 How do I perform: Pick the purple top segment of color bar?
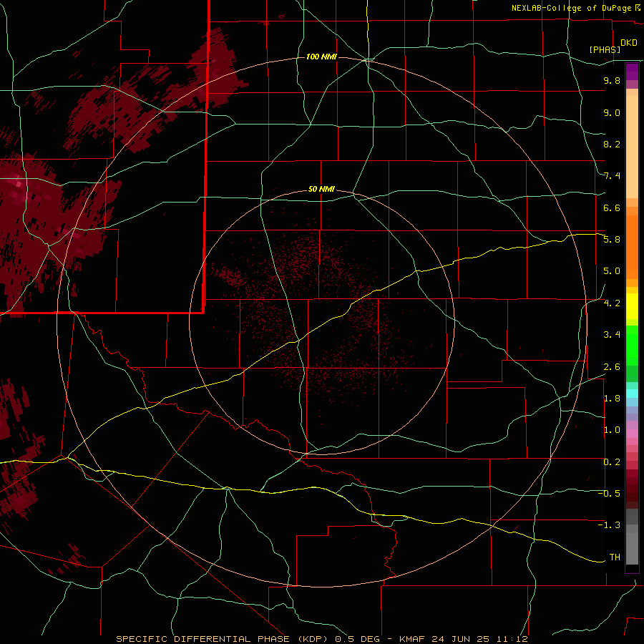[632, 72]
